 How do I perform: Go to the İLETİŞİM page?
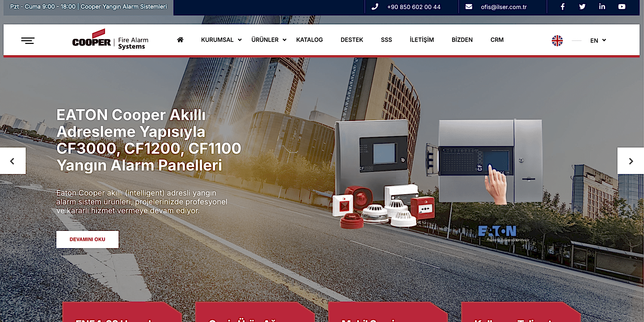pyautogui.click(x=422, y=40)
